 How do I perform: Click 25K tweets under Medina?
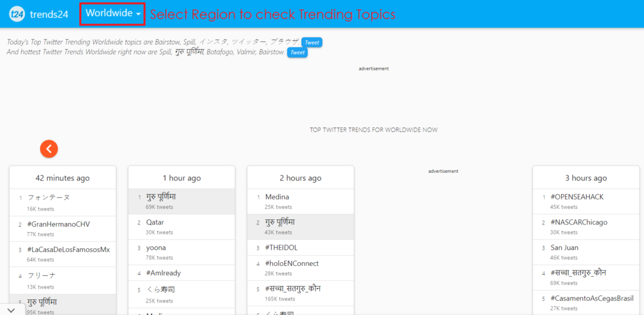tap(279, 207)
